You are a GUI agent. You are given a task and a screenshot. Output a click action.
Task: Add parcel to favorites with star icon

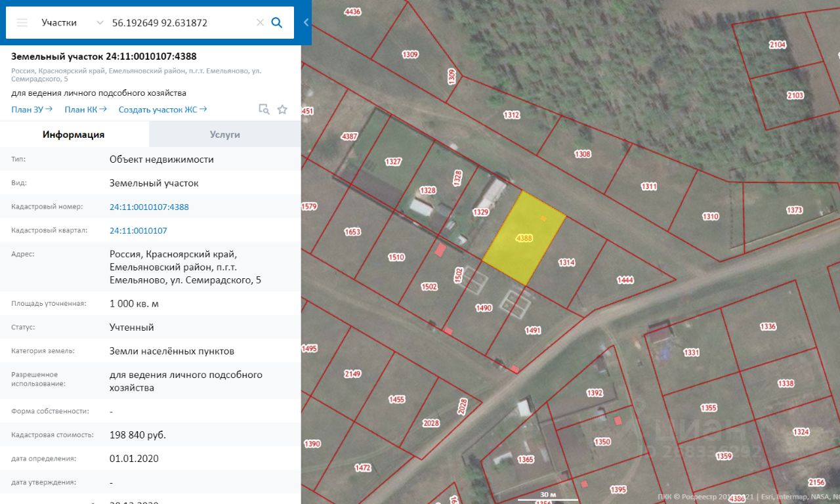tap(282, 110)
